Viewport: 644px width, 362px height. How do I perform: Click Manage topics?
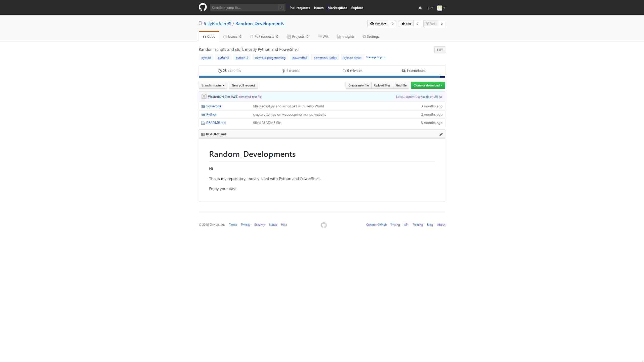pyautogui.click(x=375, y=57)
